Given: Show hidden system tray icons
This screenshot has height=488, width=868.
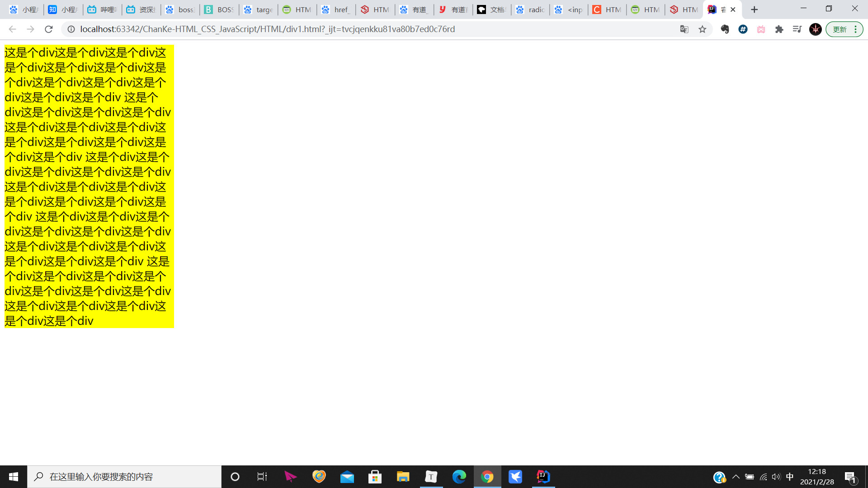Looking at the screenshot, I should pyautogui.click(x=736, y=477).
